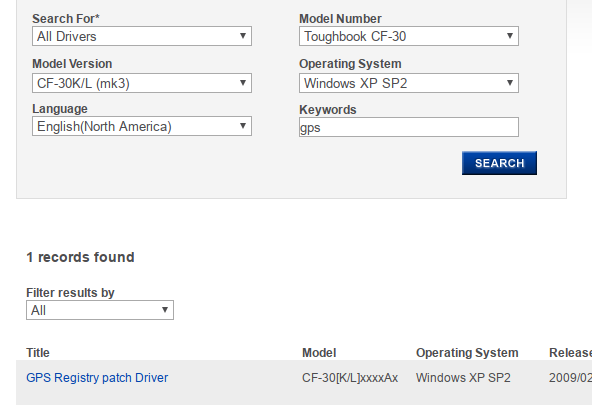This screenshot has height=406, width=592.
Task: Expand the Model Version dropdown
Action: tap(142, 83)
